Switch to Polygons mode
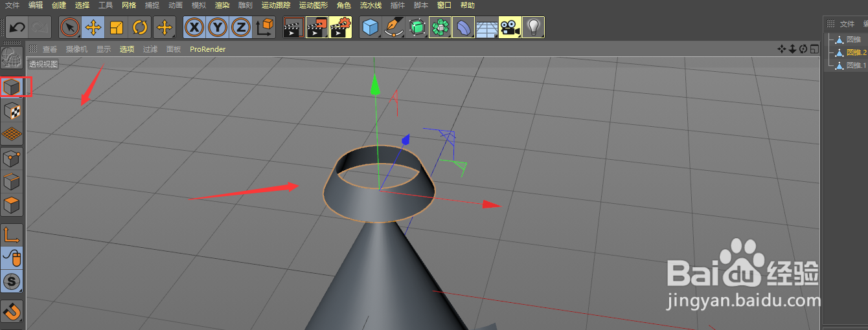868x330 pixels. pyautogui.click(x=12, y=206)
